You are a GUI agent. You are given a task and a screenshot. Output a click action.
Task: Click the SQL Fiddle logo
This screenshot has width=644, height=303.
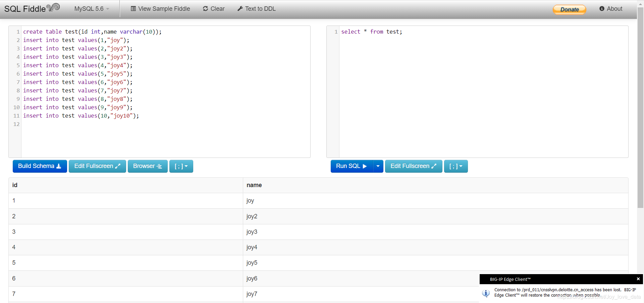click(32, 8)
